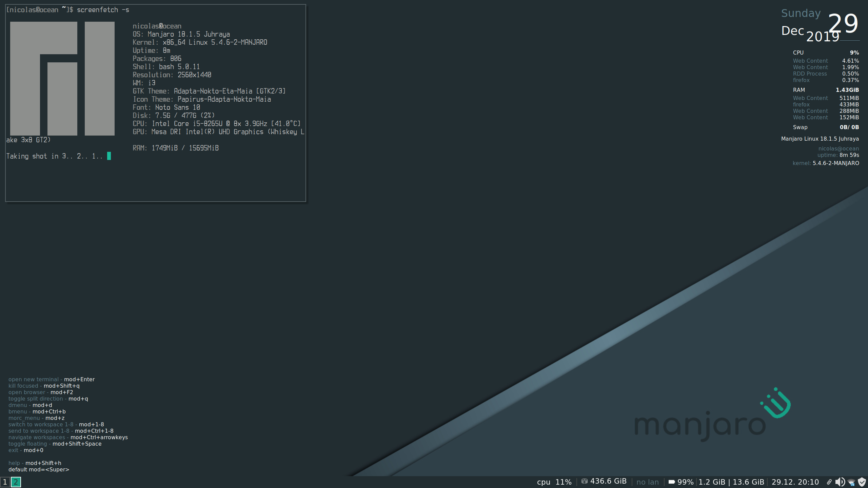868x488 pixels.
Task: Click the 1.2 GiB memory value in bar
Action: 712,482
